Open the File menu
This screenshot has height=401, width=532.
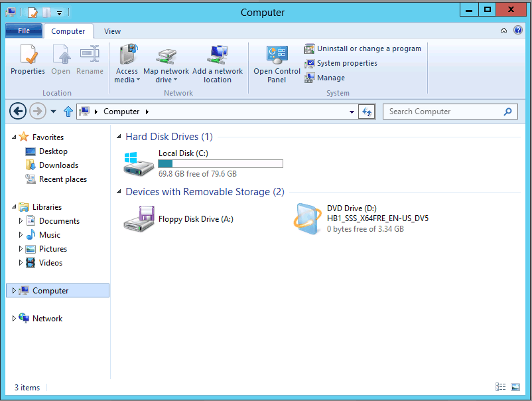tap(24, 31)
